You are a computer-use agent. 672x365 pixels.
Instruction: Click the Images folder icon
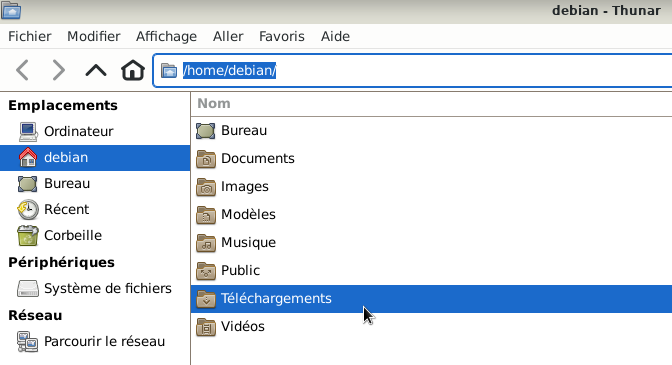click(x=206, y=187)
